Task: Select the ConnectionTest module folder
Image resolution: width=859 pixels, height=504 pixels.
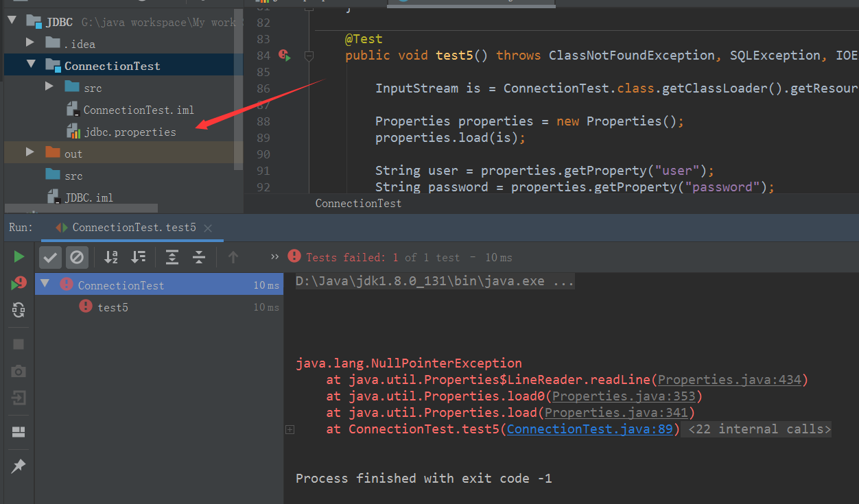Action: 123,66
